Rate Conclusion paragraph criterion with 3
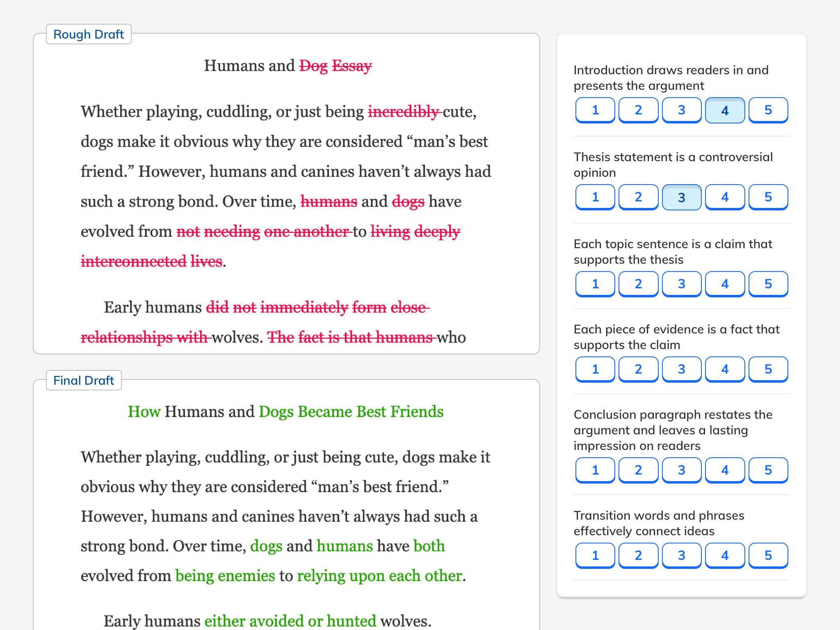Viewport: 840px width, 630px height. pyautogui.click(x=681, y=470)
